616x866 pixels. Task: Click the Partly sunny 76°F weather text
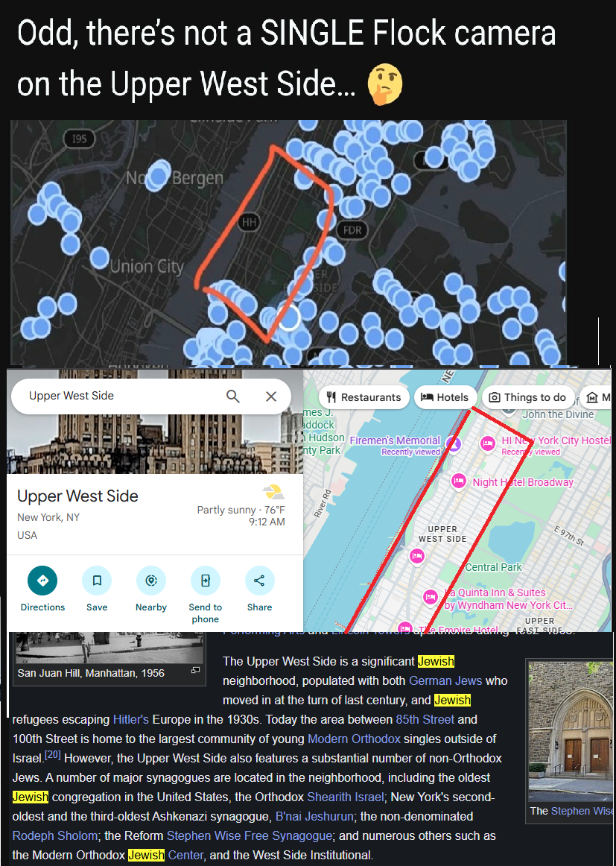pos(241,510)
